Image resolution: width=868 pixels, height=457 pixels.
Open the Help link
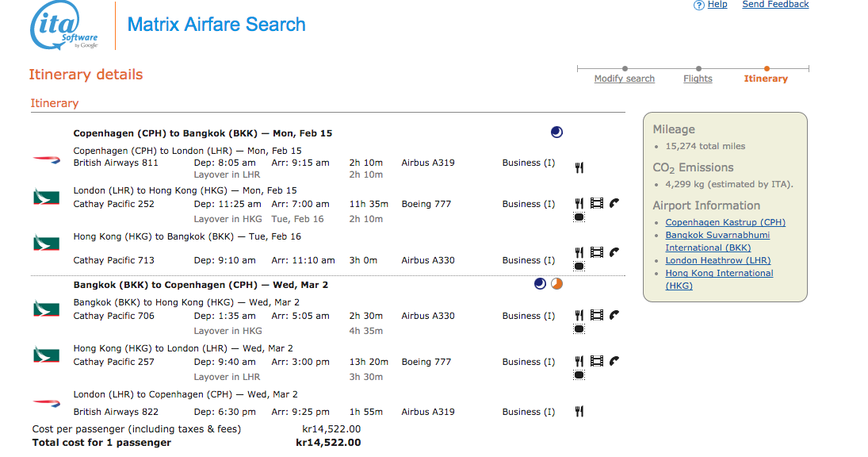click(x=717, y=5)
